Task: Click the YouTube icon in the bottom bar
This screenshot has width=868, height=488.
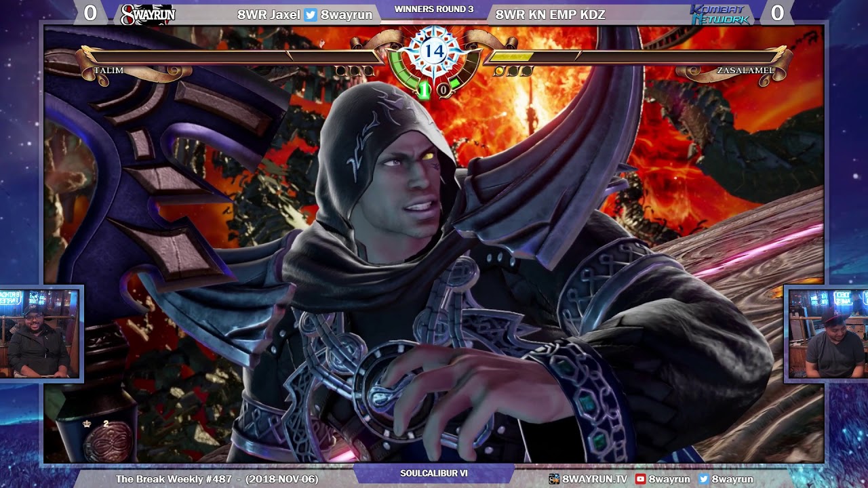Action: click(x=640, y=479)
